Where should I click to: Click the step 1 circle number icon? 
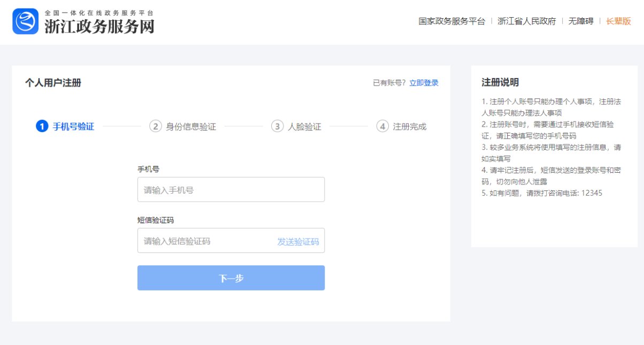42,127
